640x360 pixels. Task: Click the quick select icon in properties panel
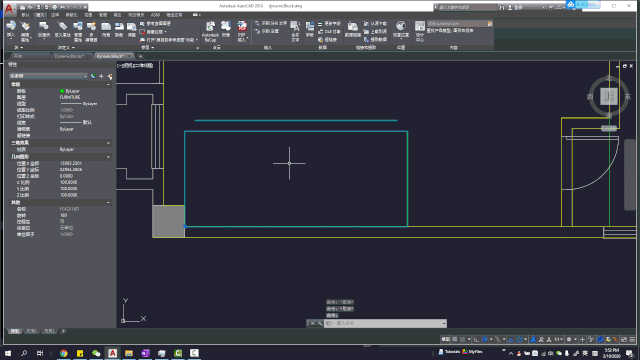point(110,76)
